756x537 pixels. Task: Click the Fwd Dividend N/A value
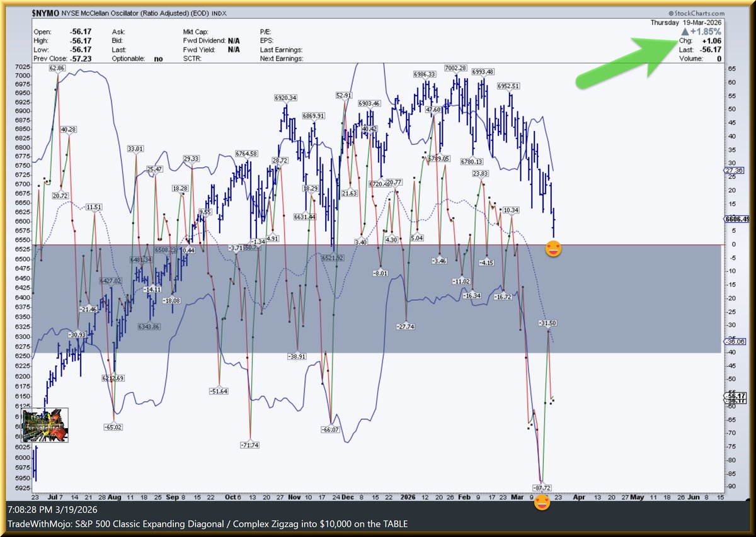pos(234,40)
